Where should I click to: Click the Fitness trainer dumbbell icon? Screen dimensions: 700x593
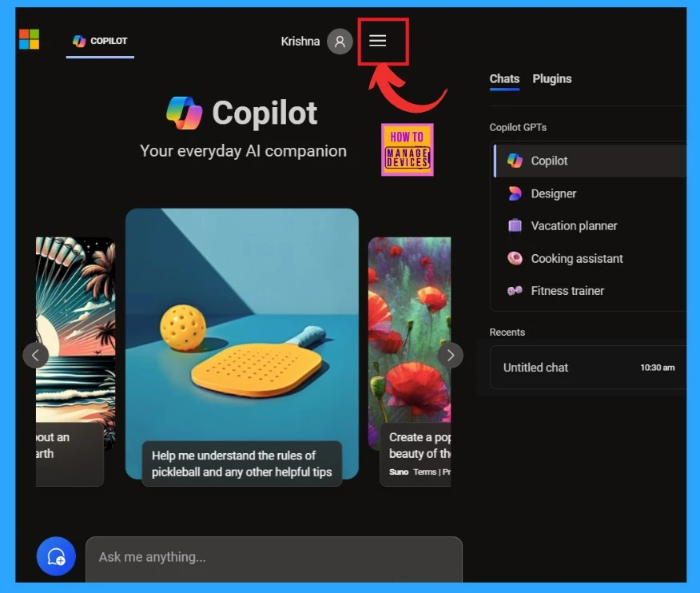tap(515, 291)
